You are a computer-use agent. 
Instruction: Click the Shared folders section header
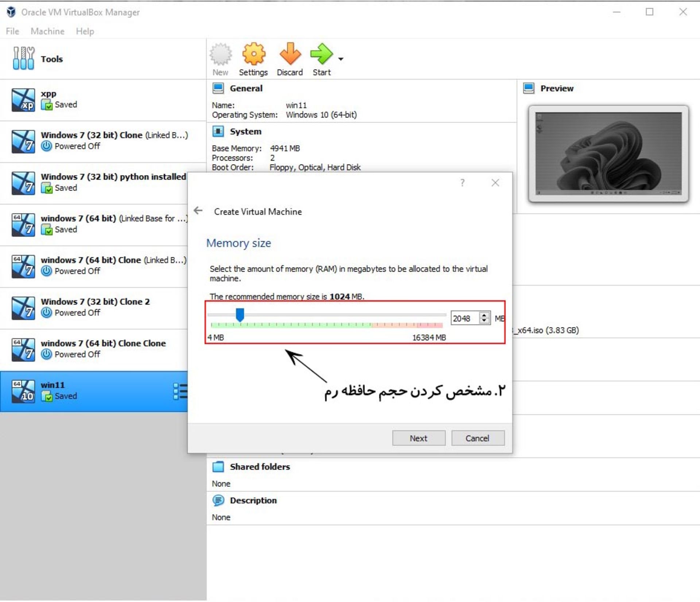260,467
